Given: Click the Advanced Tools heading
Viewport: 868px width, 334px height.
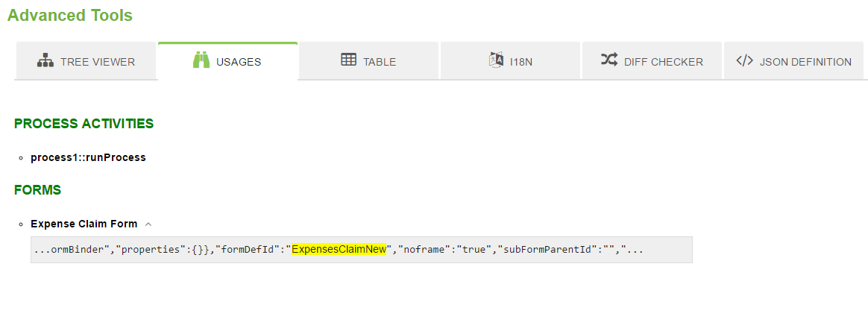Looking at the screenshot, I should point(70,15).
